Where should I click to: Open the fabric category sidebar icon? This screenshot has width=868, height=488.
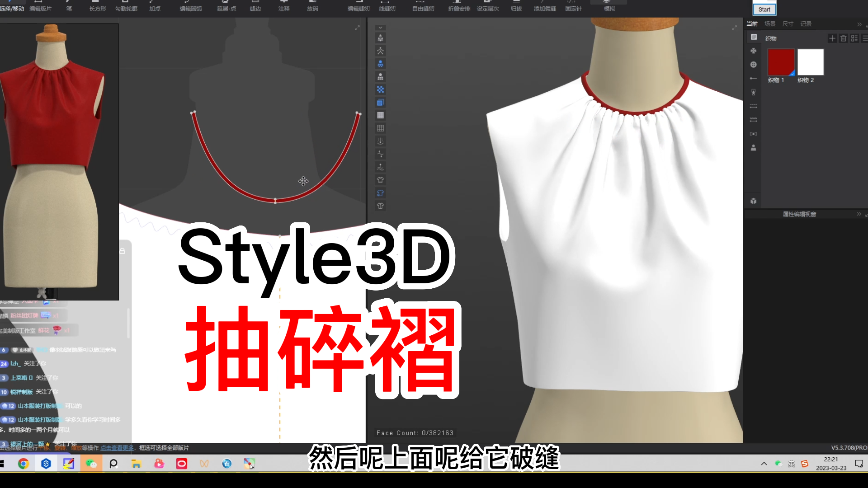click(754, 37)
